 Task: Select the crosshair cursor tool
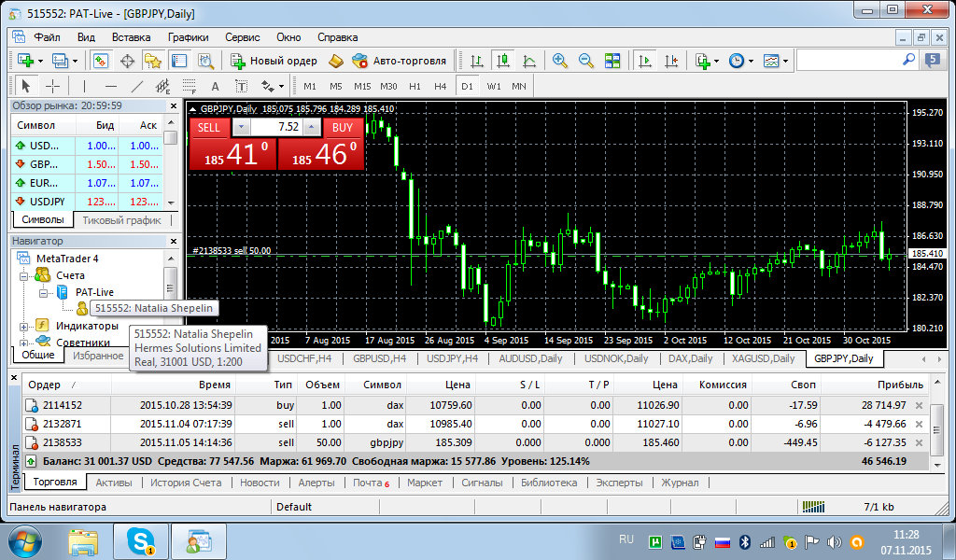tap(53, 86)
